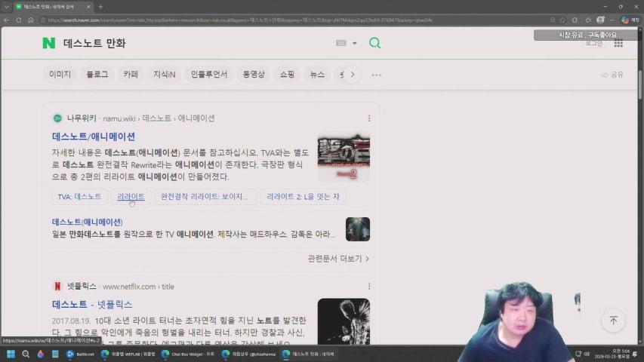Expand the dropdown arrow beside the keyboard icon
Image resolution: width=644 pixels, height=362 pixels.
coord(354,43)
